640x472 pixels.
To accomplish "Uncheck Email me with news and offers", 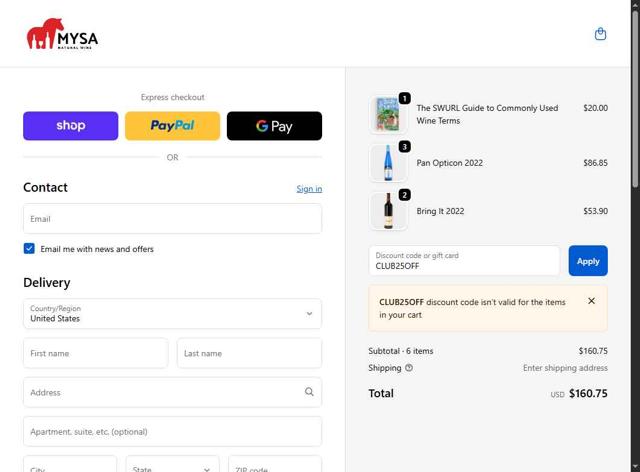I will pyautogui.click(x=30, y=249).
